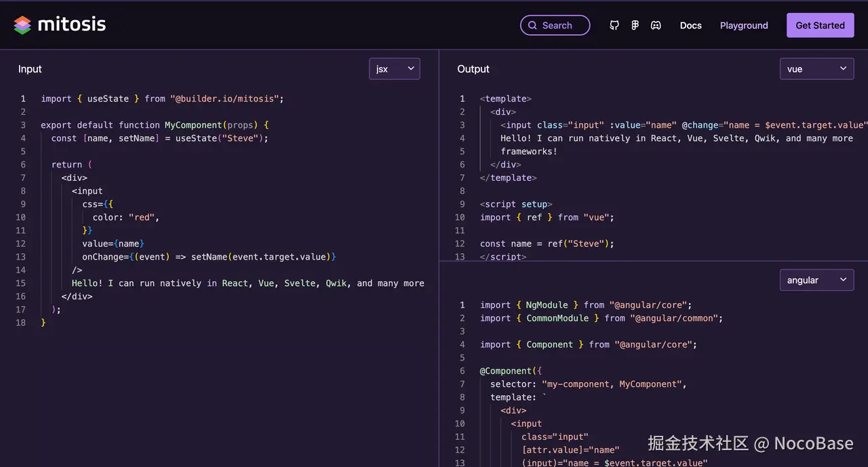Click line number 18 in Input editor
Screen dimensions: 868x467
point(21,323)
